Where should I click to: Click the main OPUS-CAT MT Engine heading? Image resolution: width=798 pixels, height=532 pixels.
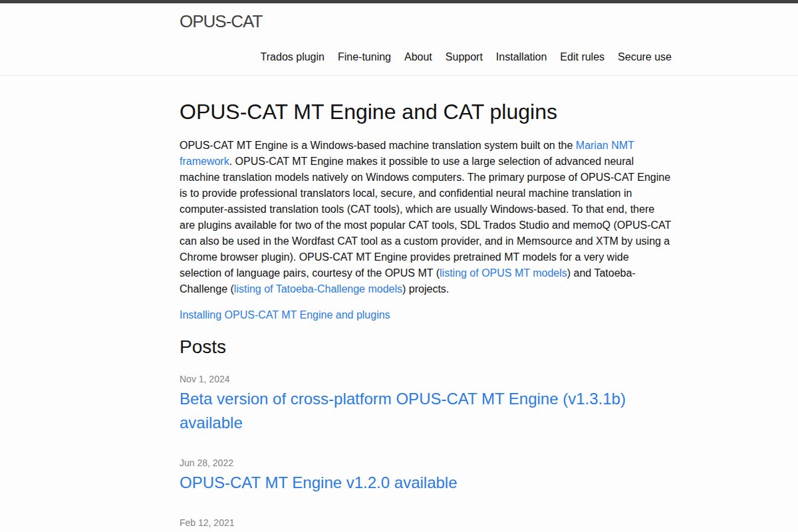pyautogui.click(x=368, y=112)
